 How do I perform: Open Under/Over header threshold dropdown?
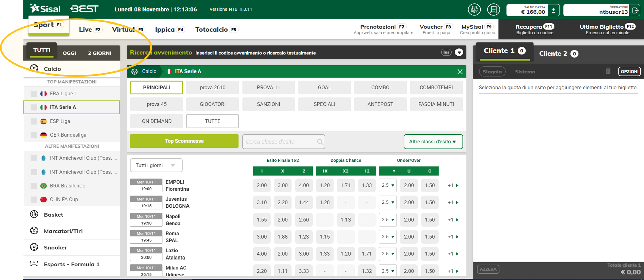389,171
